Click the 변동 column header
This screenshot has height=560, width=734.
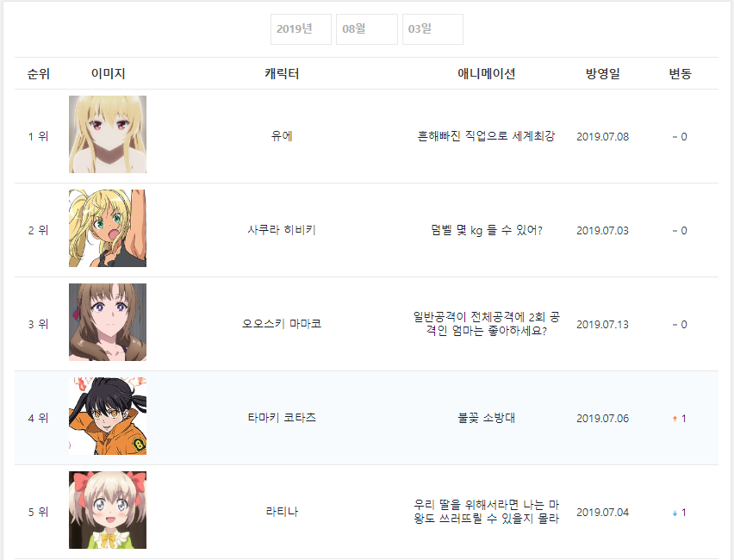click(680, 73)
